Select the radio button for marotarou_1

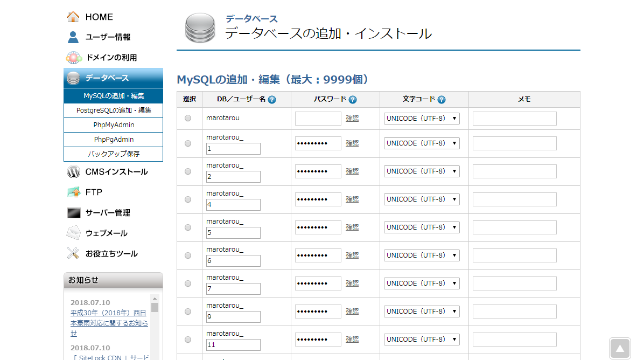tap(188, 143)
